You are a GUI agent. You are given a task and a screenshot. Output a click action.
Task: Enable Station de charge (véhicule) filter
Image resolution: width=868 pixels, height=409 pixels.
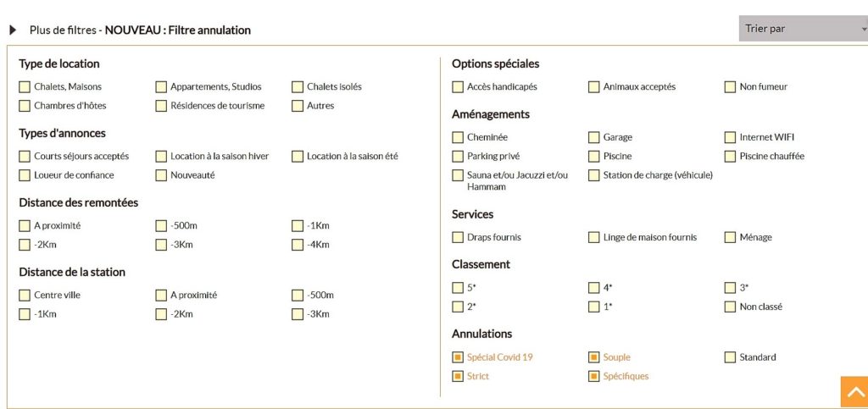click(x=594, y=175)
